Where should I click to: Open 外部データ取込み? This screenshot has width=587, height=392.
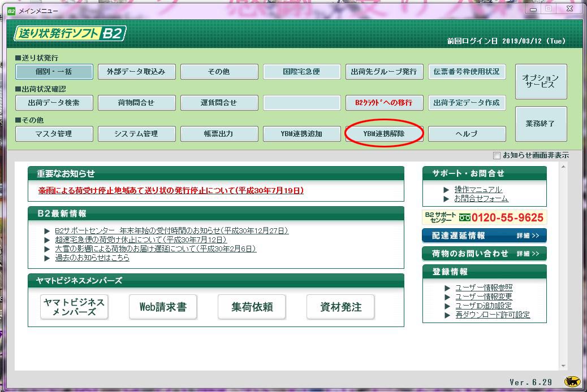(137, 71)
